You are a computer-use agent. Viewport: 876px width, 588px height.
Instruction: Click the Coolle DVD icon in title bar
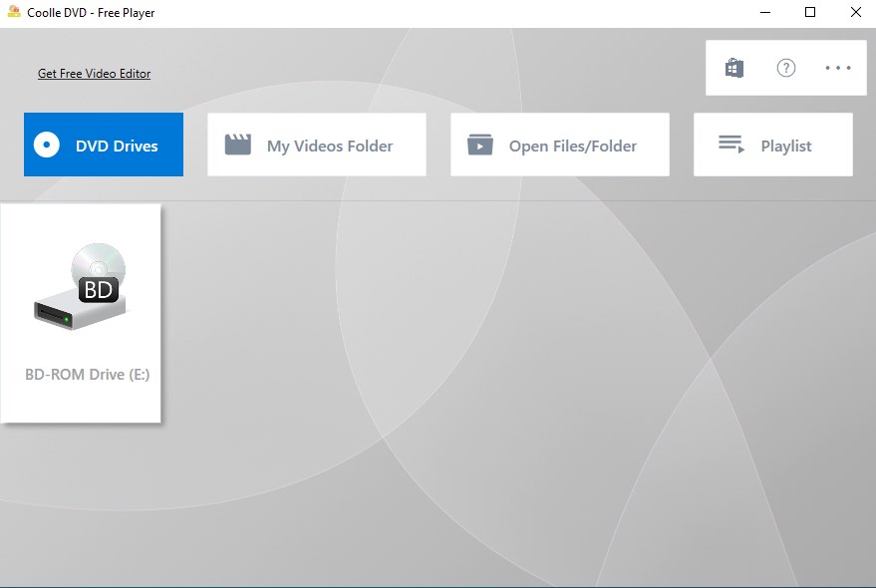(12, 12)
